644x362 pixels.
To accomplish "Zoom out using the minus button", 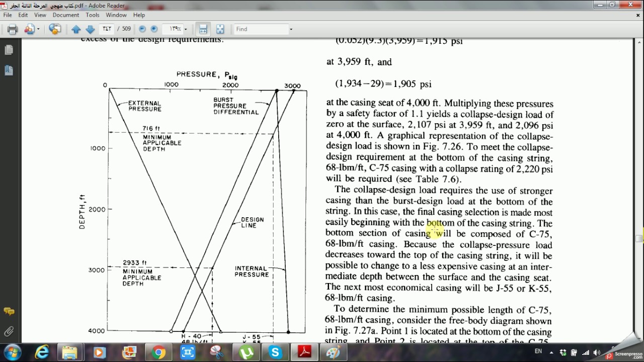I will click(x=142, y=29).
